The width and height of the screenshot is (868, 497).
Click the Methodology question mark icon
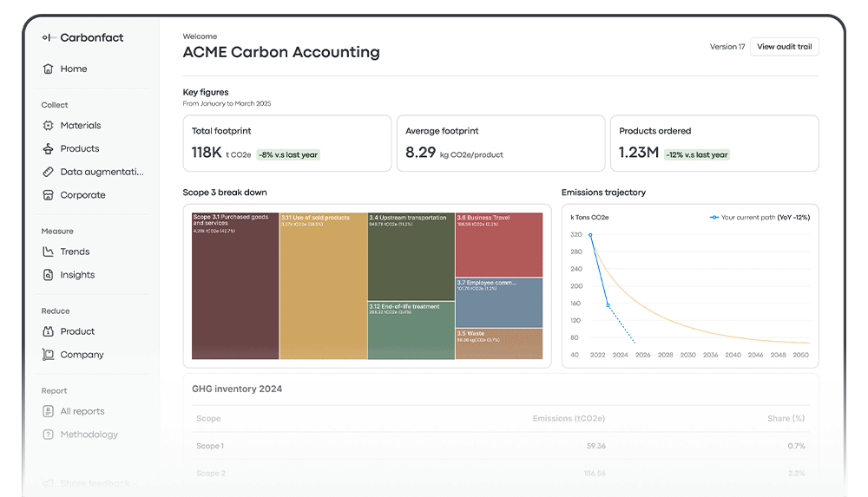[x=48, y=435]
